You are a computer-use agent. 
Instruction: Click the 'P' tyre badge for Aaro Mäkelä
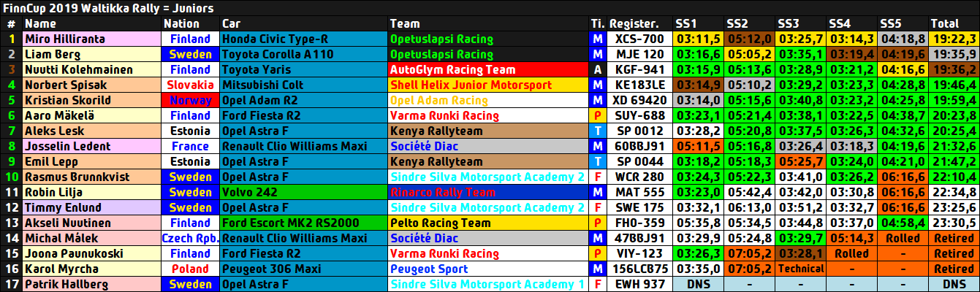pos(598,116)
